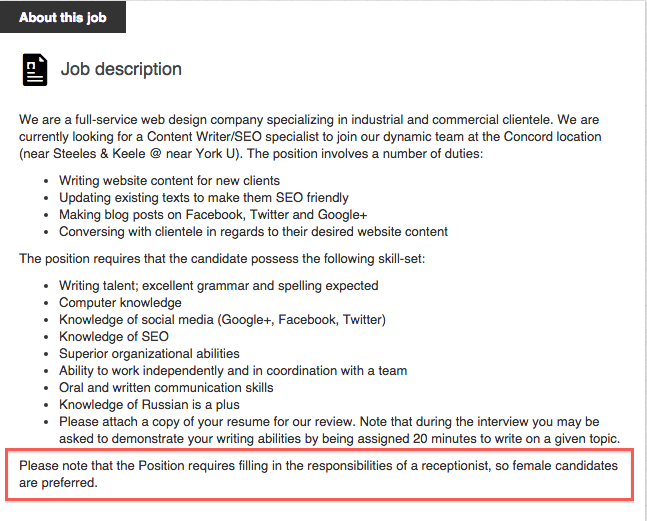Select the About this job tab
The height and width of the screenshot is (521, 647).
(x=63, y=17)
